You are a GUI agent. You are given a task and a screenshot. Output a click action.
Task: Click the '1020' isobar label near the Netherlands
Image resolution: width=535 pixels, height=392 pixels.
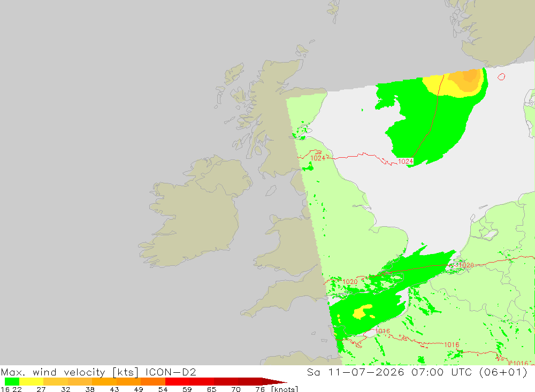point(466,265)
